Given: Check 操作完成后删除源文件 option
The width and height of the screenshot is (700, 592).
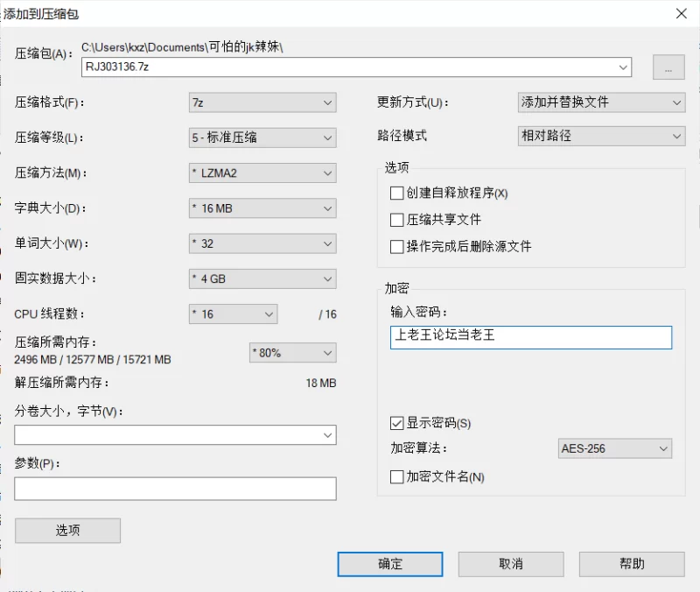Looking at the screenshot, I should pyautogui.click(x=396, y=247).
